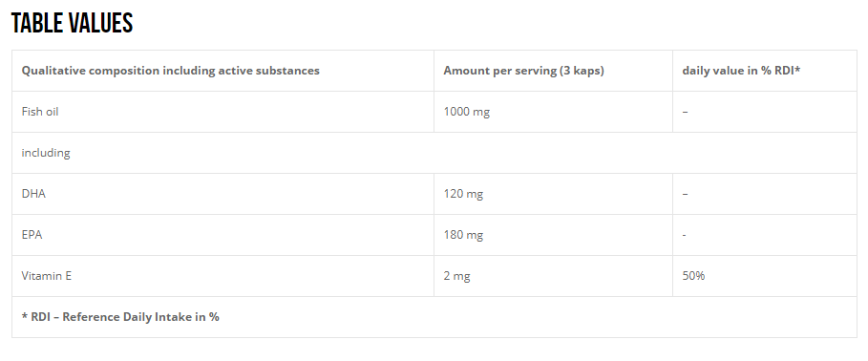
Task: Click the dash in the DHA row
Action: coord(685,194)
